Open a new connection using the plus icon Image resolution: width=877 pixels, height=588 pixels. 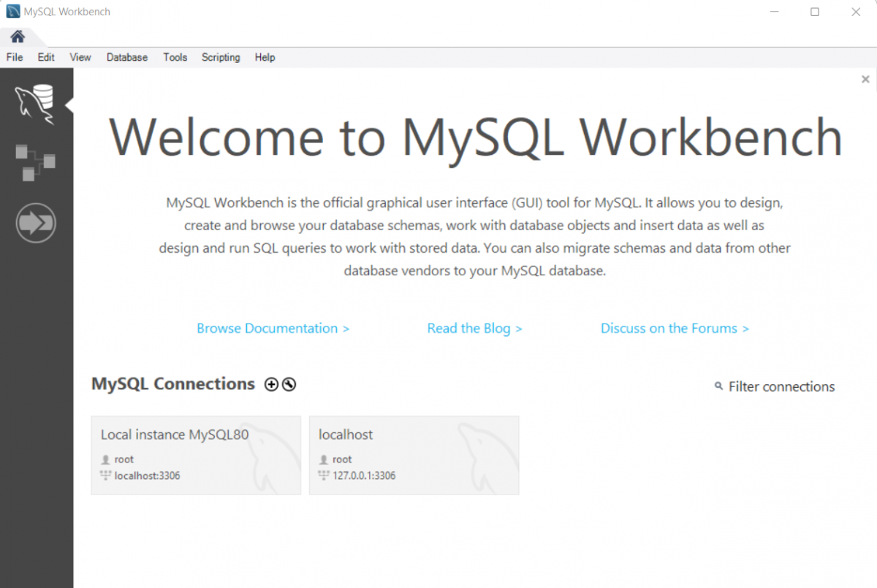click(x=271, y=384)
